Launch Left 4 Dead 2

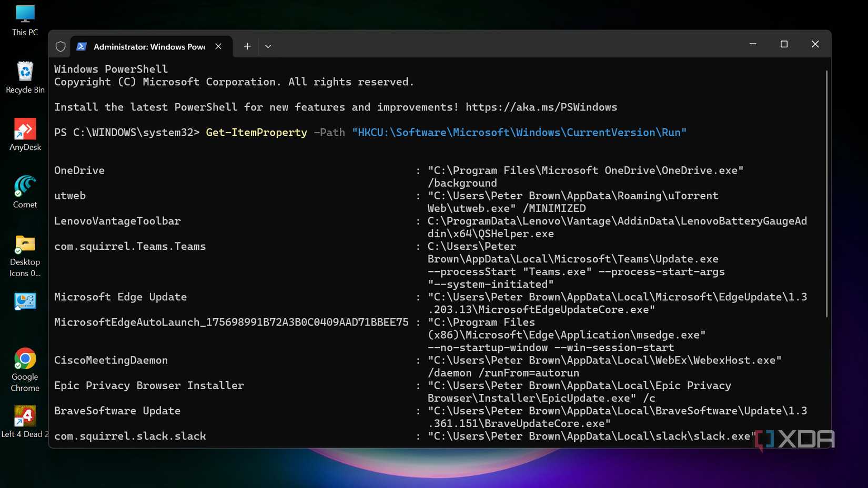point(25,417)
